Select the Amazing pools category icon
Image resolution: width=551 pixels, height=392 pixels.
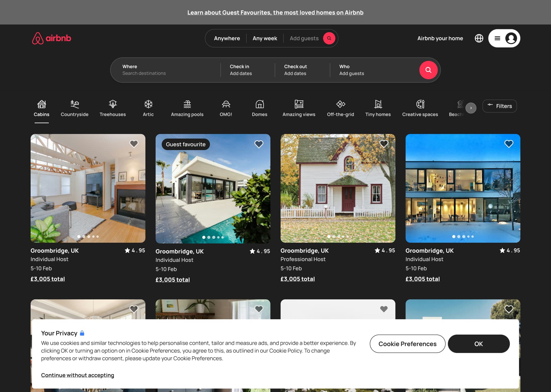click(187, 104)
